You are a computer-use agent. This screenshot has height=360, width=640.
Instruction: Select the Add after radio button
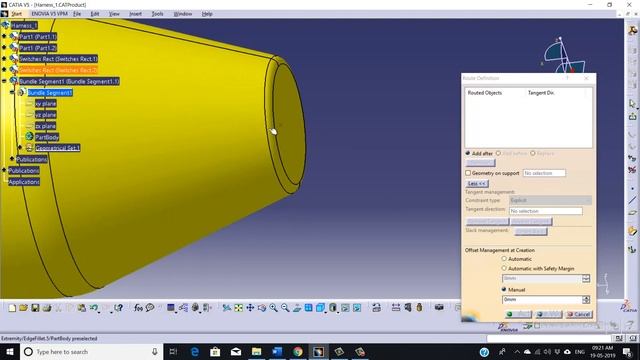[468, 153]
